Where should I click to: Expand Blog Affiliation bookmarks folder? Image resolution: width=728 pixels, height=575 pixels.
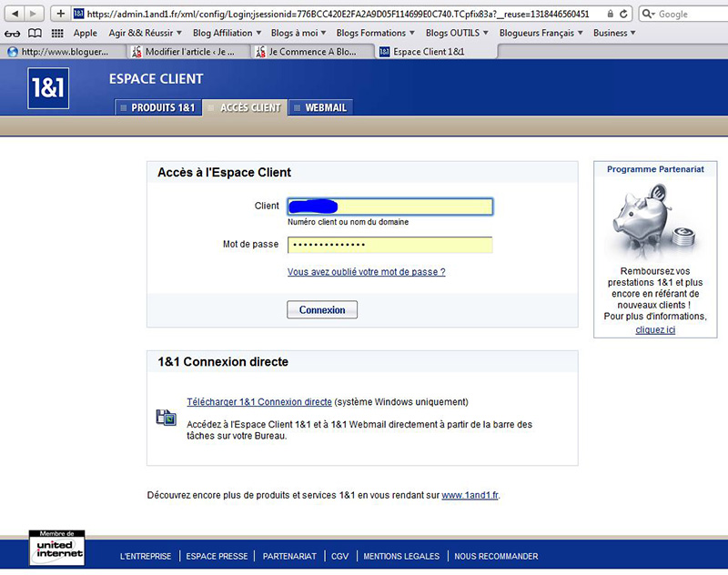[x=227, y=33]
